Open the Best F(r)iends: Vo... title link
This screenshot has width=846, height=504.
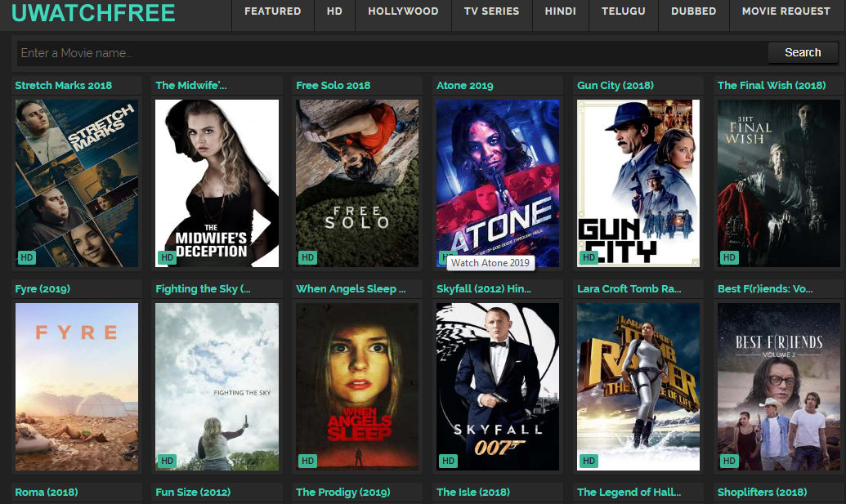pos(765,289)
